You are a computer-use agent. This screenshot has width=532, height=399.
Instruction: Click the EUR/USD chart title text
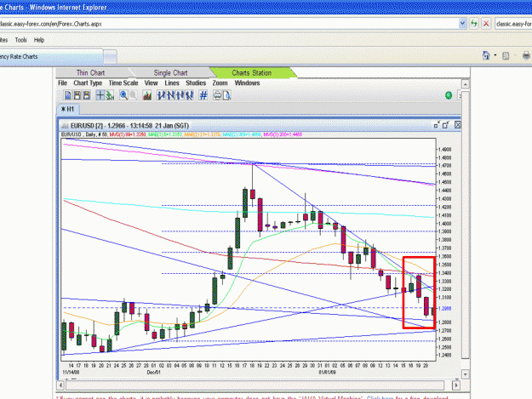(x=129, y=125)
